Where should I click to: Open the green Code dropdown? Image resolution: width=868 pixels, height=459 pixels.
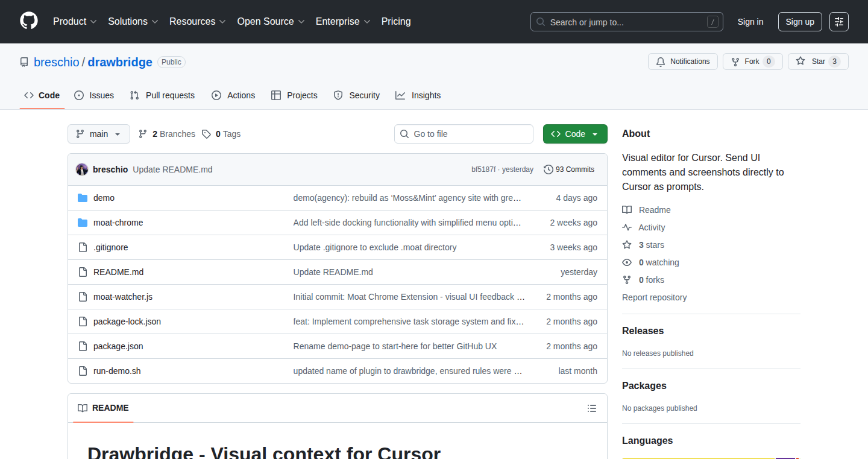click(x=575, y=134)
